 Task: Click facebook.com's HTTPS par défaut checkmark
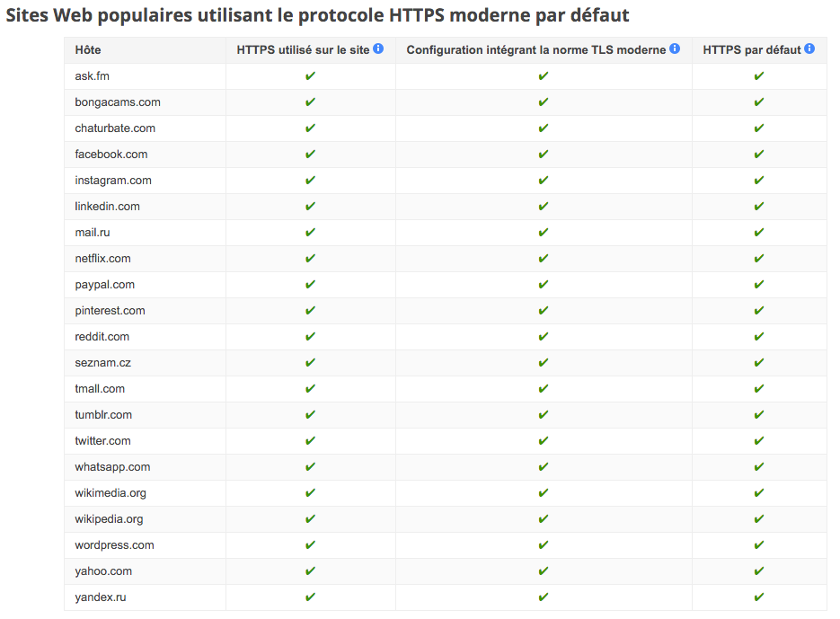[x=759, y=155]
